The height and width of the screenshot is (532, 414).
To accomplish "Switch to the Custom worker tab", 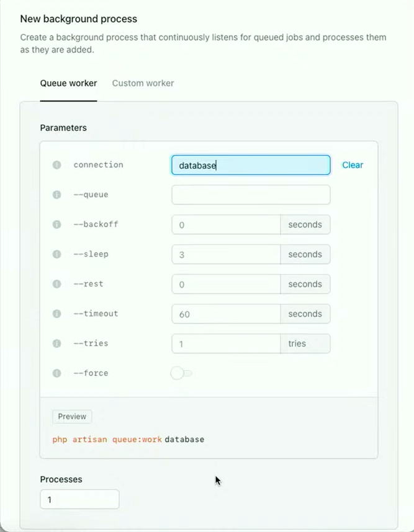I will (143, 84).
